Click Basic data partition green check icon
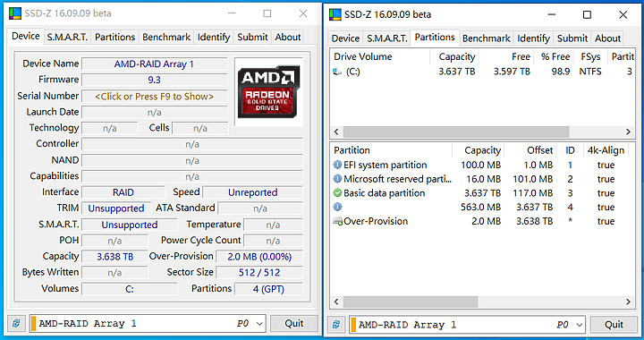Viewport: 644px width, 340px height. [337, 192]
